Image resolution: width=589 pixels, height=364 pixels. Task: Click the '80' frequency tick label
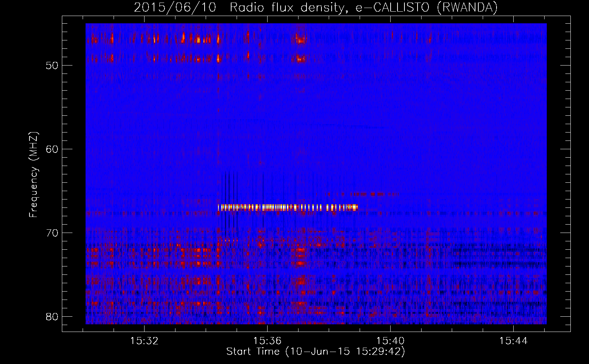[x=52, y=317]
